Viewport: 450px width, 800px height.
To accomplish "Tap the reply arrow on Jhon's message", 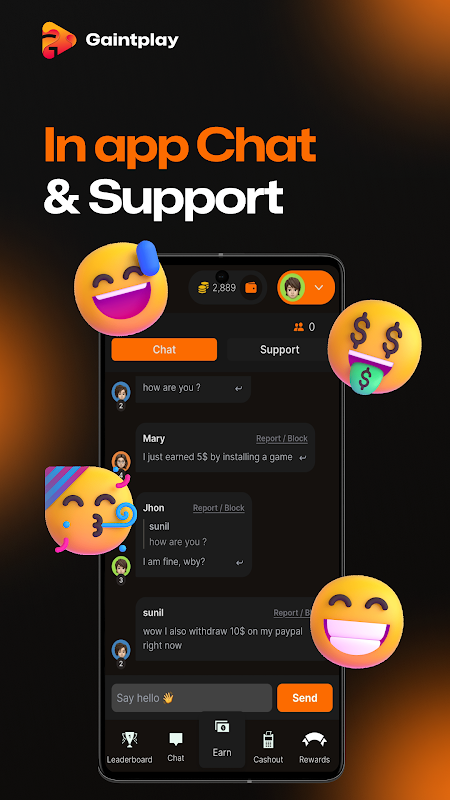I will point(239,562).
